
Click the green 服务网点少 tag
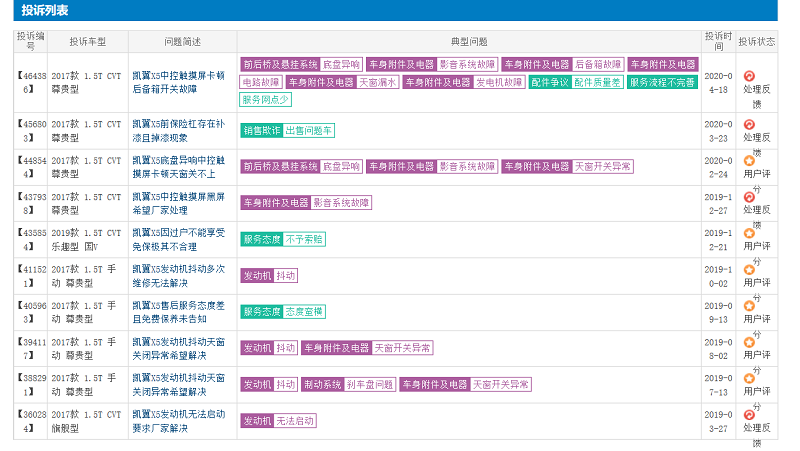(266, 99)
